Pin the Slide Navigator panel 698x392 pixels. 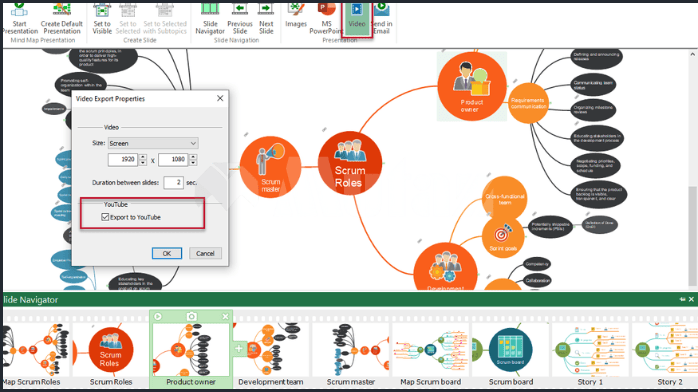[682, 299]
